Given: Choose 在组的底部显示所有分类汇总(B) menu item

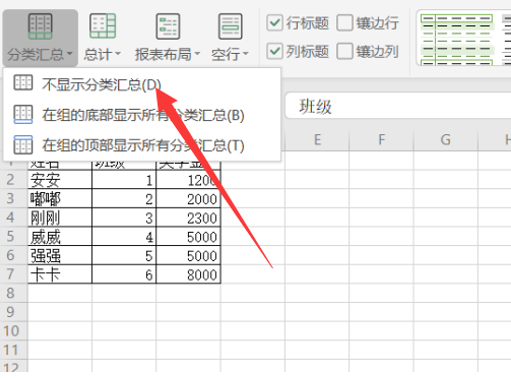Looking at the screenshot, I should point(142,114).
